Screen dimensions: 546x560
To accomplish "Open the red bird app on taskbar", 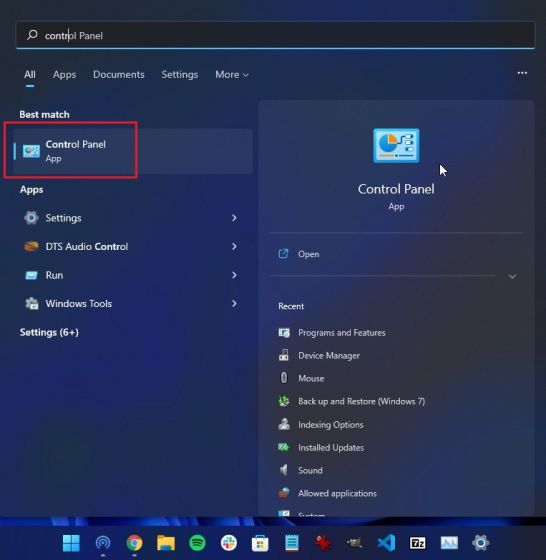I will [x=323, y=543].
